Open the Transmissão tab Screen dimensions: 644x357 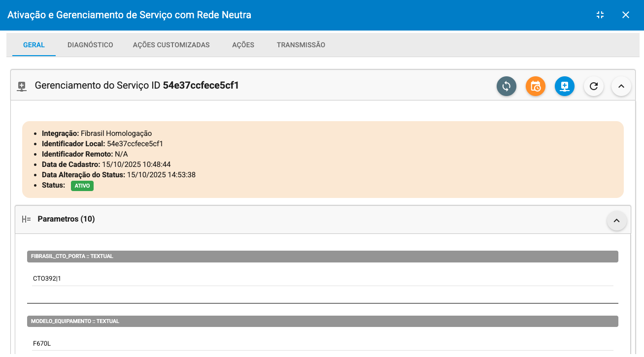click(301, 45)
